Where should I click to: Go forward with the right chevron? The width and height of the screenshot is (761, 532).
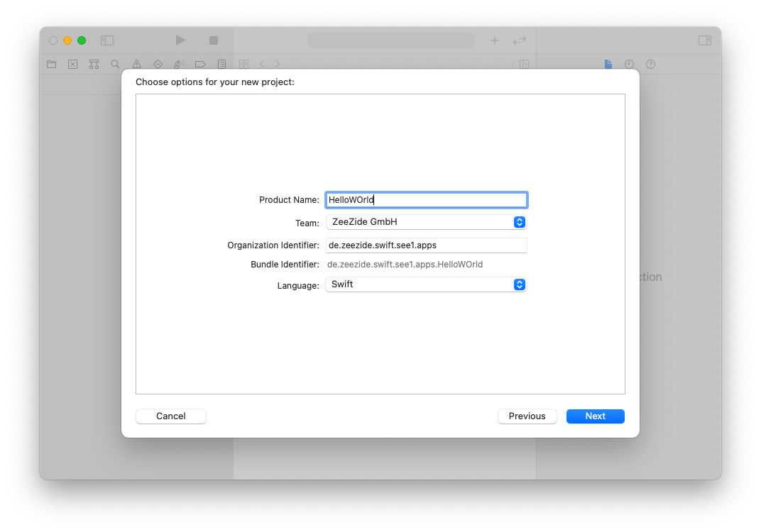[277, 64]
